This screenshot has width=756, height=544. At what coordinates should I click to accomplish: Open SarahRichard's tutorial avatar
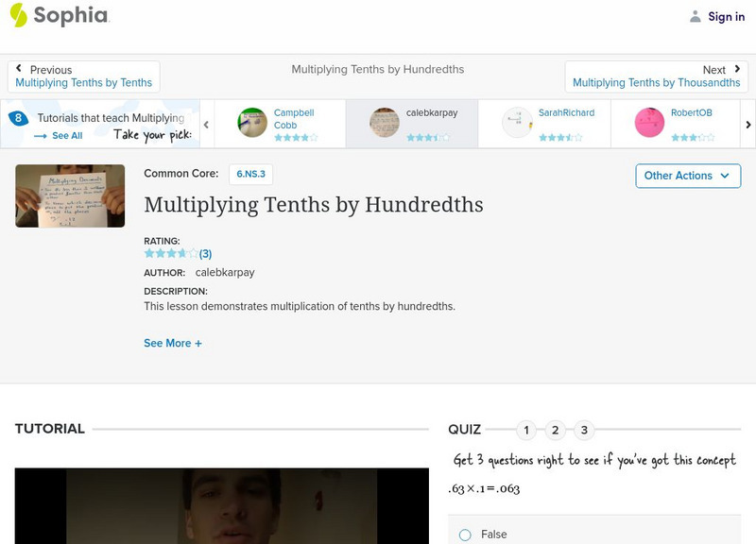515,121
